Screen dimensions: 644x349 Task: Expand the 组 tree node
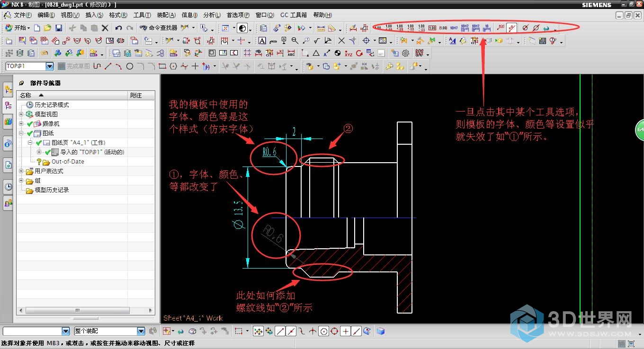click(x=21, y=181)
